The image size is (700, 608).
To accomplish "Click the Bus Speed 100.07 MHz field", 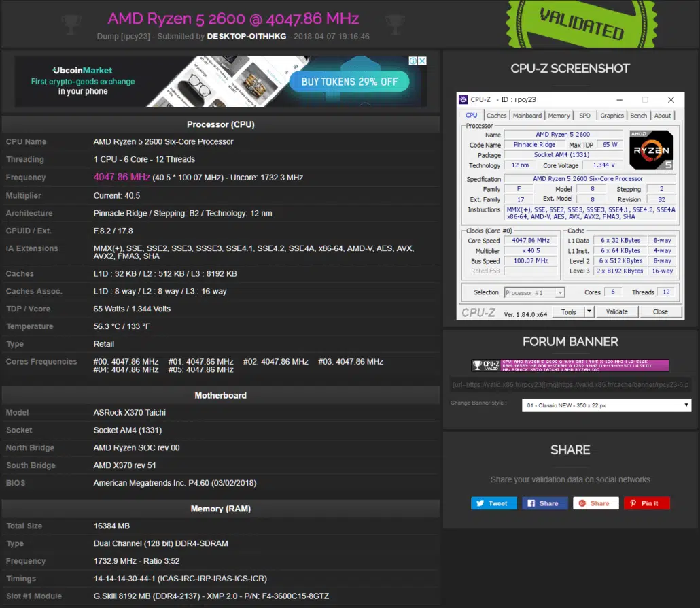I will coord(530,261).
